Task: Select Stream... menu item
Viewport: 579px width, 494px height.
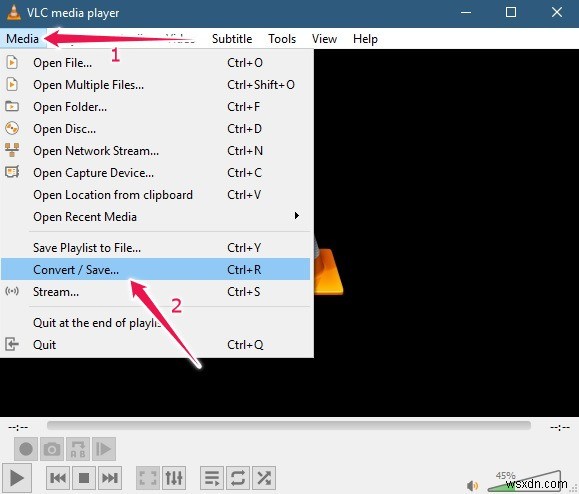Action: point(155,292)
